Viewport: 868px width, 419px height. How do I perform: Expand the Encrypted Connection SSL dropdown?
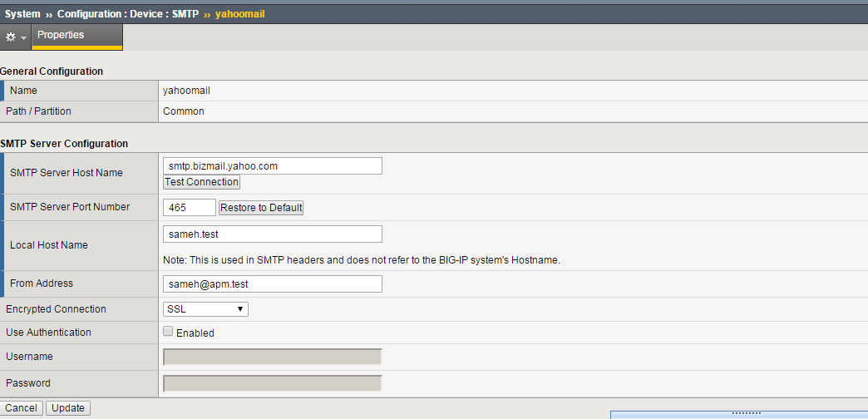(205, 309)
